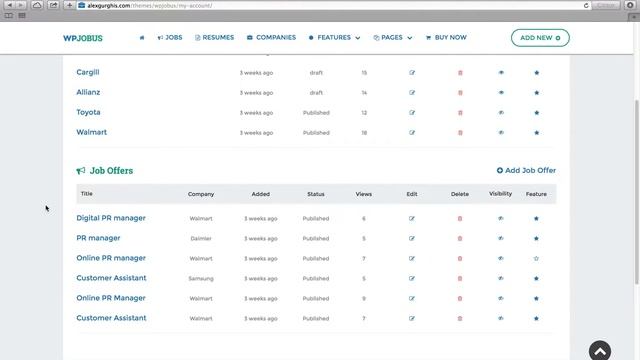The image size is (640, 360).
Task: Open the Cargill company link
Action: point(88,72)
